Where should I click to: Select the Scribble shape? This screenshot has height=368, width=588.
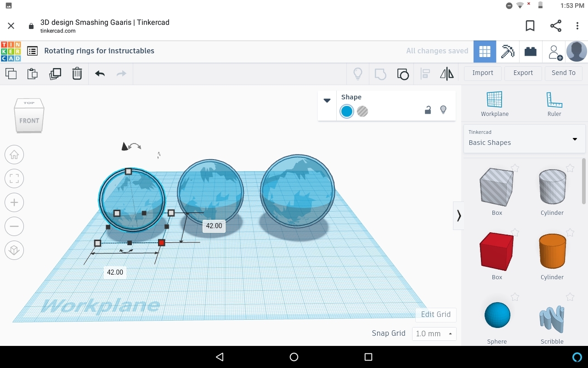[x=552, y=320]
